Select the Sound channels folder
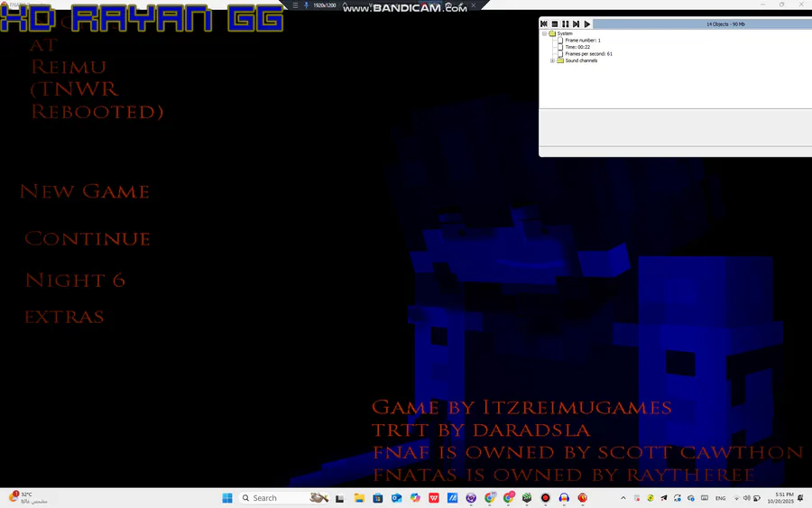Viewport: 812px width, 508px height. pos(577,60)
